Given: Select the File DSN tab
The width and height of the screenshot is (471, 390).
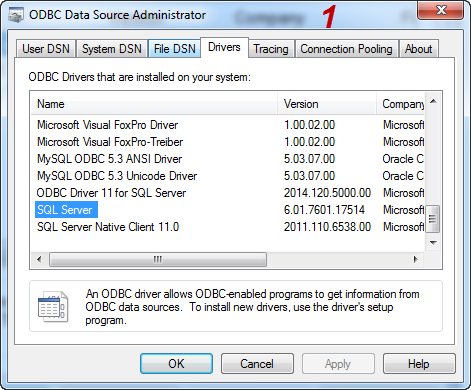Looking at the screenshot, I should (x=174, y=49).
